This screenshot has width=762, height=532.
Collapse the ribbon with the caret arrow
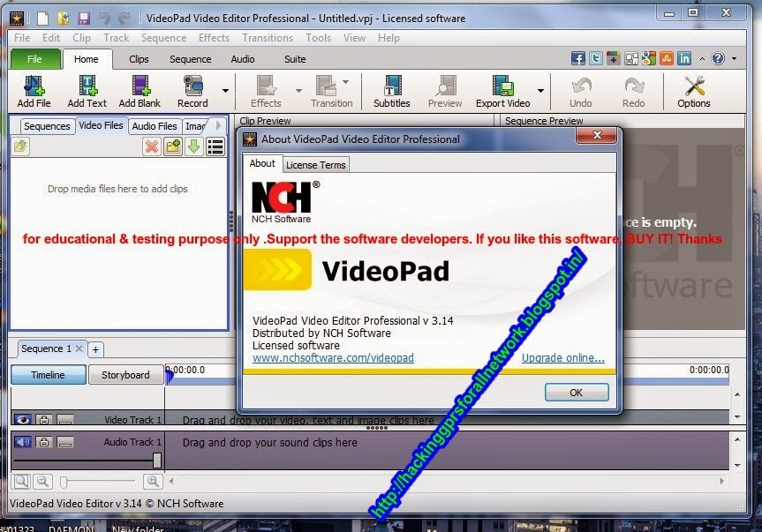[x=702, y=59]
